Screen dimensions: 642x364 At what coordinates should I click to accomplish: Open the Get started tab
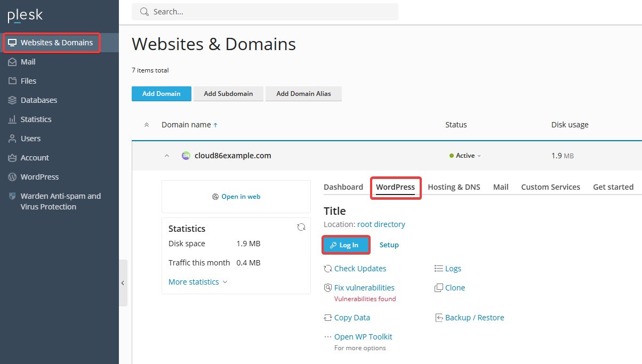[x=613, y=187]
